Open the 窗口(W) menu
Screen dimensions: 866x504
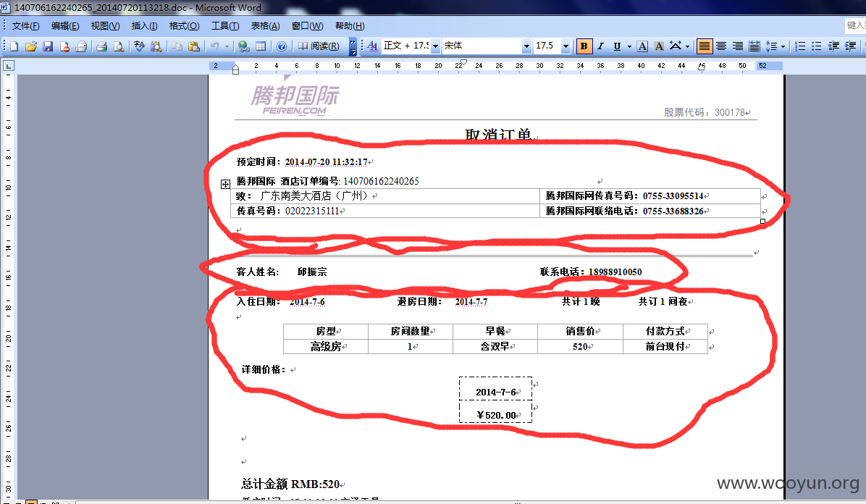pyautogui.click(x=307, y=26)
